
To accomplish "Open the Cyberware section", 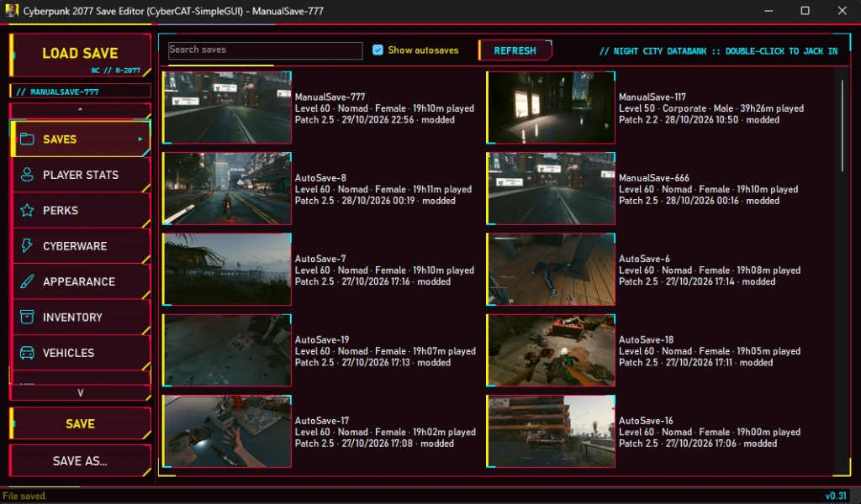I will pyautogui.click(x=80, y=245).
